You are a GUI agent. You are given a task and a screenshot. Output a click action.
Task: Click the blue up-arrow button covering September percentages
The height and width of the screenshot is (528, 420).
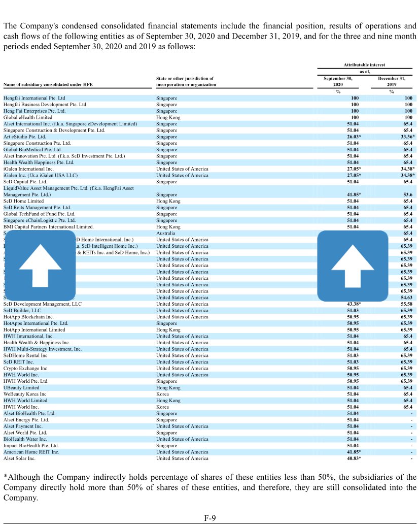(353, 266)
